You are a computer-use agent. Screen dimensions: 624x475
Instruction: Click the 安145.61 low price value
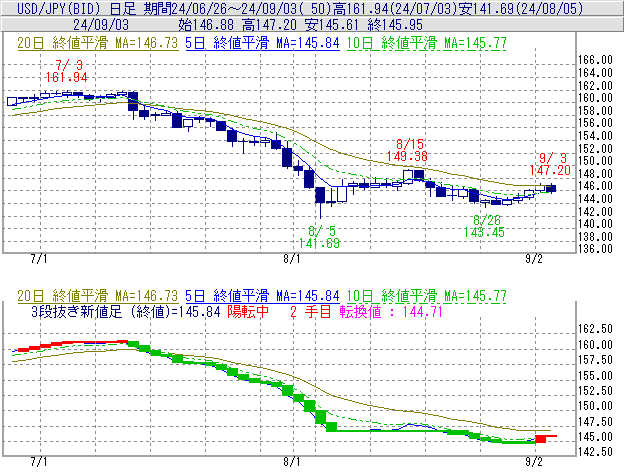click(332, 25)
